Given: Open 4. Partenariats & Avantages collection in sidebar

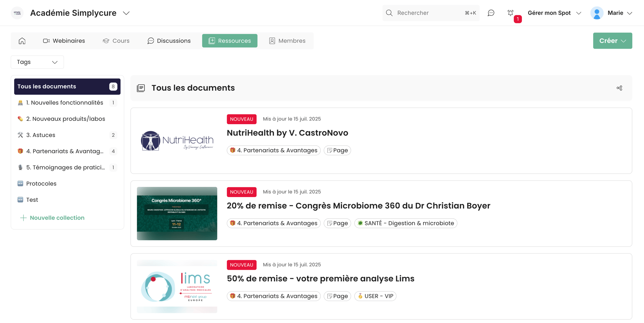Looking at the screenshot, I should coord(67,151).
